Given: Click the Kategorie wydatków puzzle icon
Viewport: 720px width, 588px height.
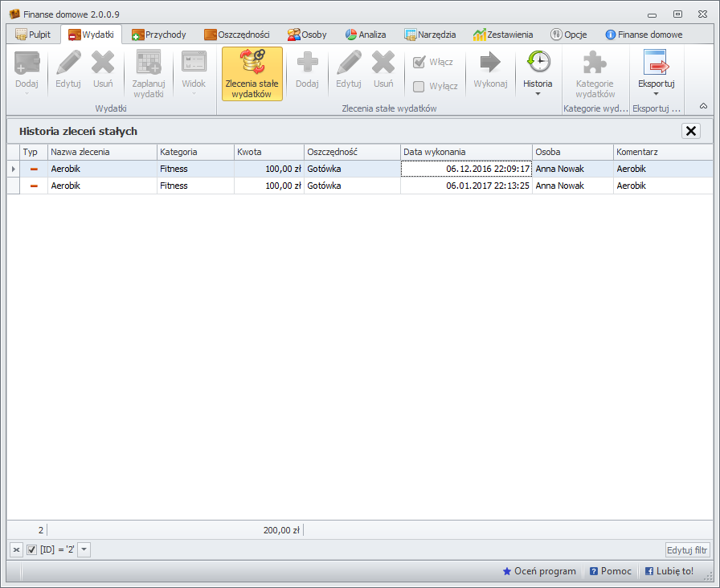Looking at the screenshot, I should tap(595, 64).
